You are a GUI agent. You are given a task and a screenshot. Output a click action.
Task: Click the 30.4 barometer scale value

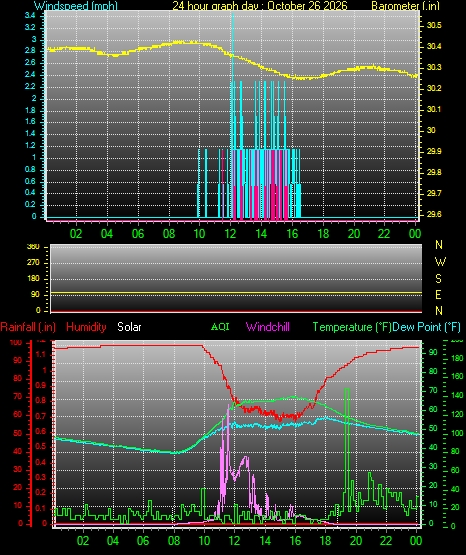(434, 46)
